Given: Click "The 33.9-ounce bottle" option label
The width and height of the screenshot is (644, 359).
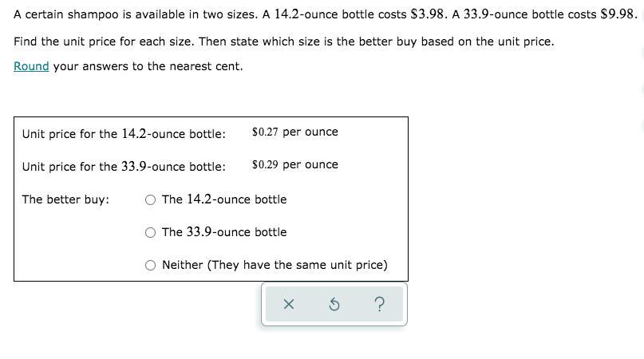Looking at the screenshot, I should pyautogui.click(x=223, y=232).
